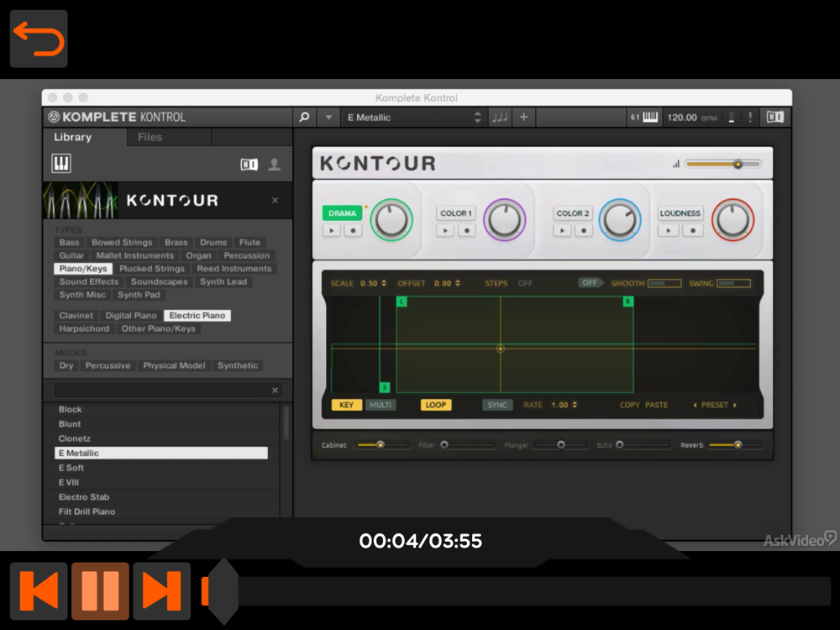
Task: Step presets with E Metallic arrows
Action: coord(477,118)
